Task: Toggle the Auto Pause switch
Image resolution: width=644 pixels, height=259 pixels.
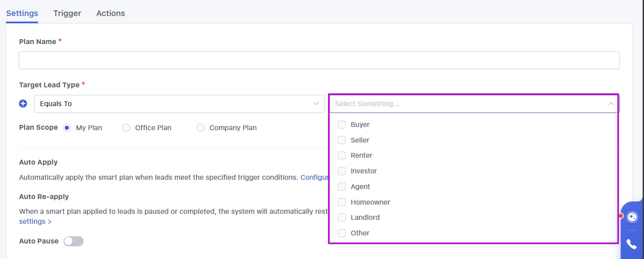Action: 74,241
